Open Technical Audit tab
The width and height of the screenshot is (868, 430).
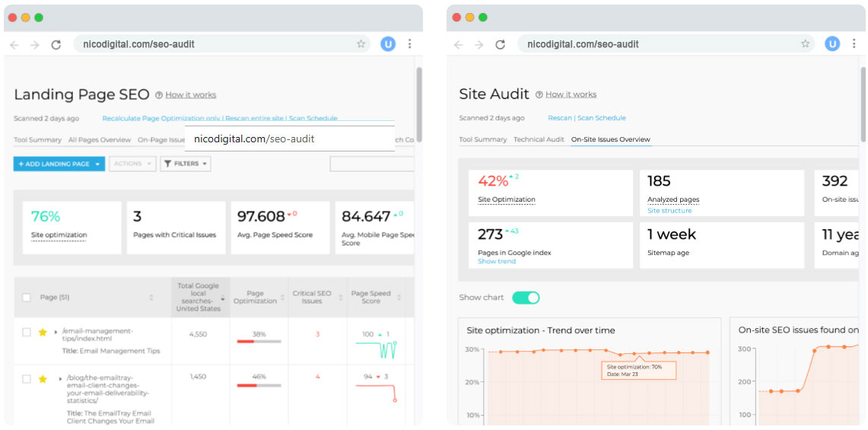pos(539,139)
